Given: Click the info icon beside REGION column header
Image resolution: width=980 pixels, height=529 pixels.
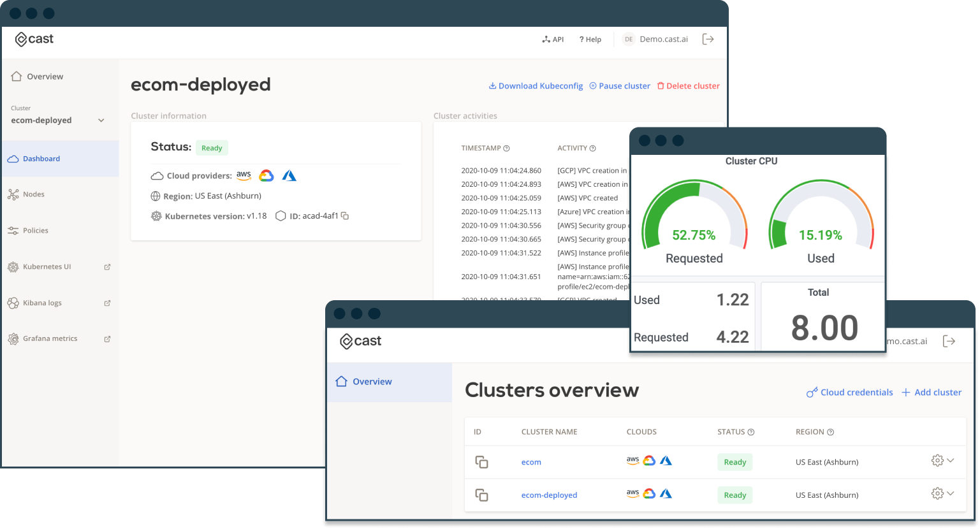Looking at the screenshot, I should [x=831, y=432].
